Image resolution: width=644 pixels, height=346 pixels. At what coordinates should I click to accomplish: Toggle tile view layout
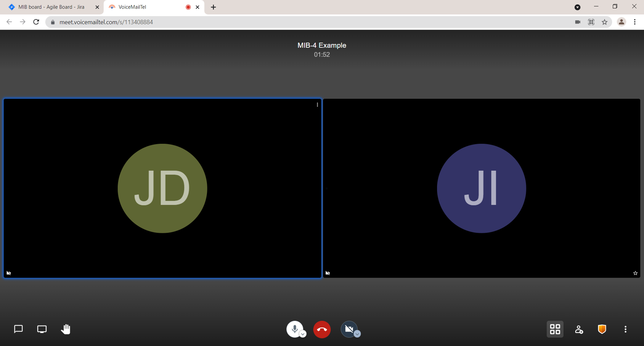point(555,329)
